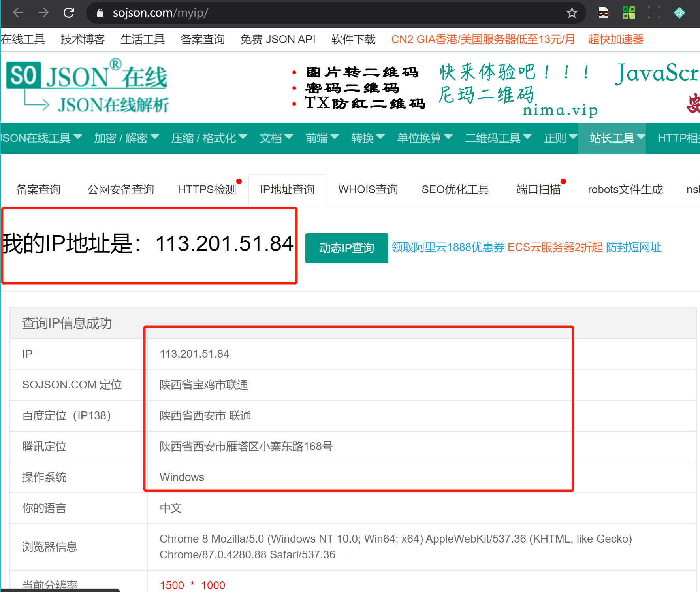Open CN2 GIA server promotion link
The height and width of the screenshot is (592, 700).
tap(483, 40)
